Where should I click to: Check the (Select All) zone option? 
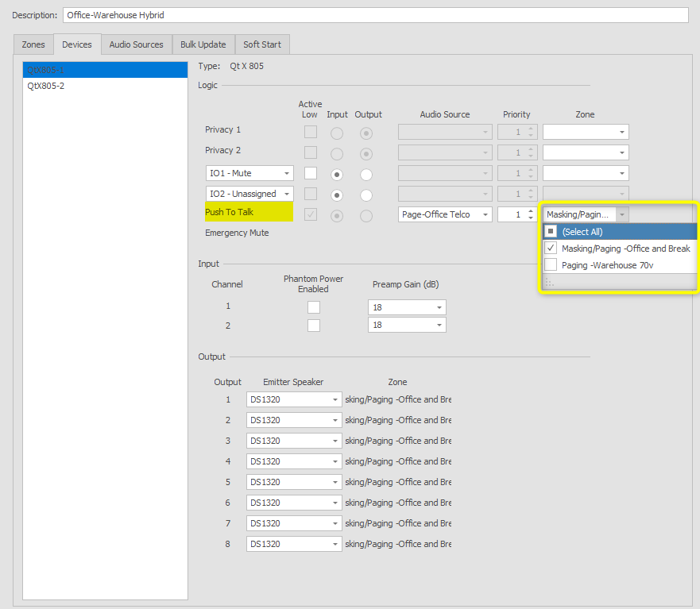click(551, 232)
